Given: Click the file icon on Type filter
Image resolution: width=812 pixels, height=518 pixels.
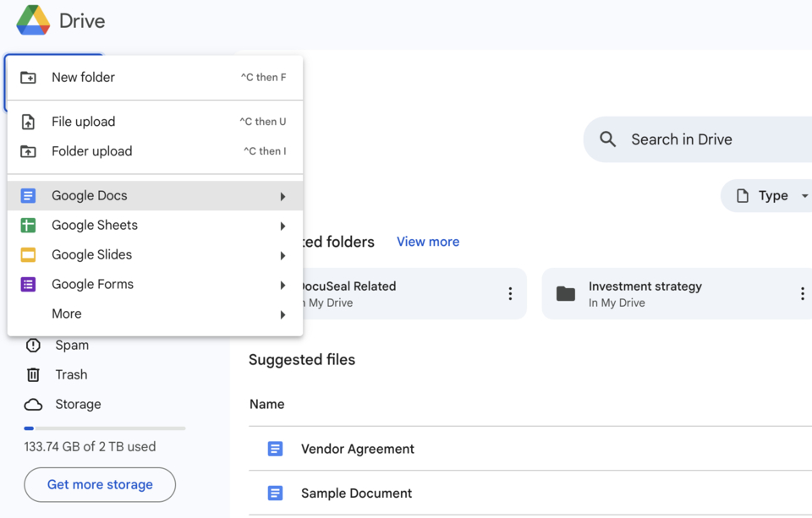Looking at the screenshot, I should pyautogui.click(x=743, y=195).
